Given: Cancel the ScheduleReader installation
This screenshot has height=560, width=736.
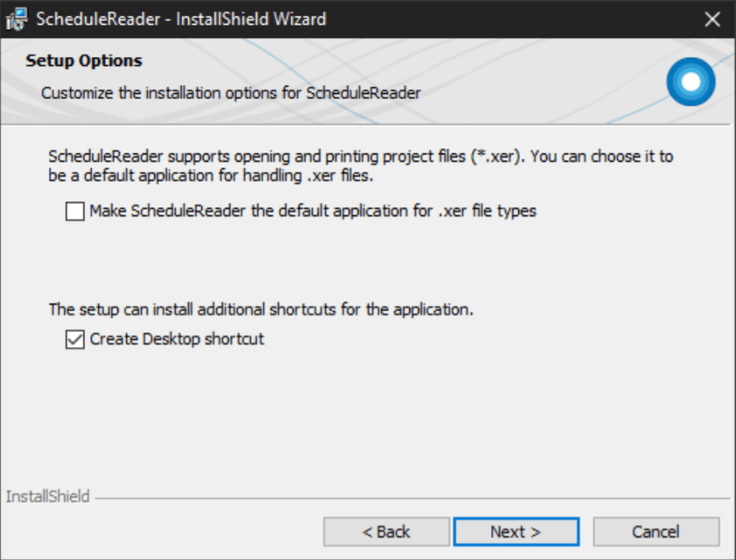Looking at the screenshot, I should (656, 531).
